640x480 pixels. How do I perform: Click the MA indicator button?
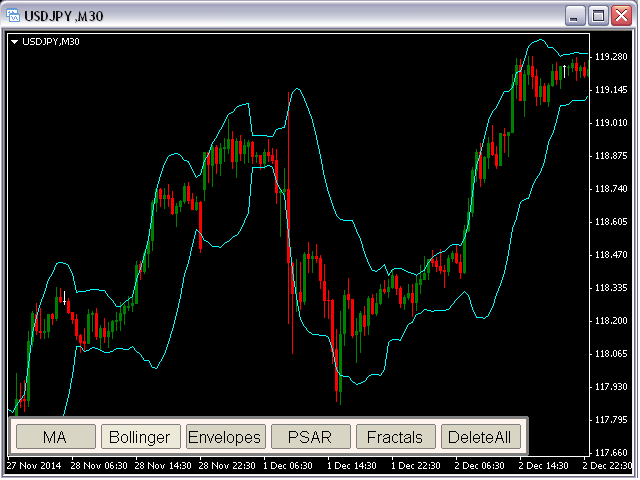(54, 436)
